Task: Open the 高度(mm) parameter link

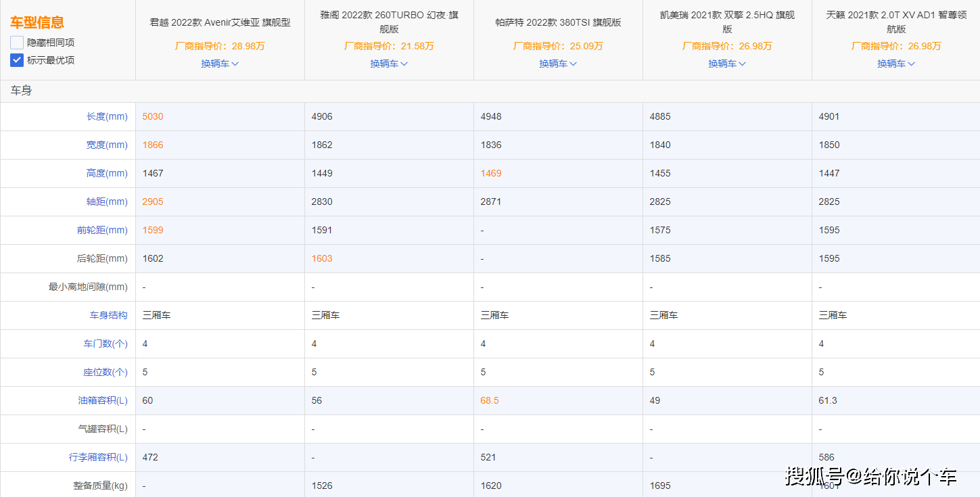Action: pos(107,173)
